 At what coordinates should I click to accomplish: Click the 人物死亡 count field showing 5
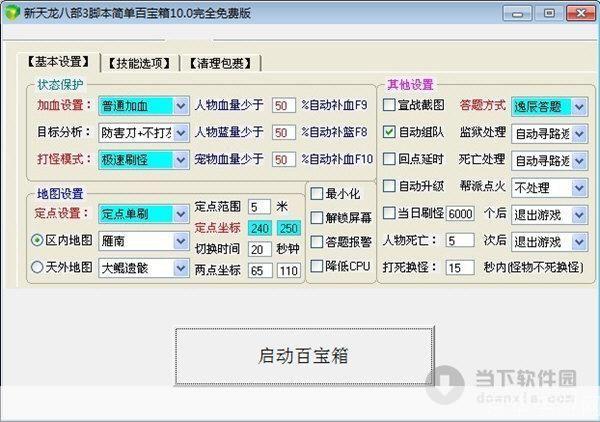(x=460, y=241)
